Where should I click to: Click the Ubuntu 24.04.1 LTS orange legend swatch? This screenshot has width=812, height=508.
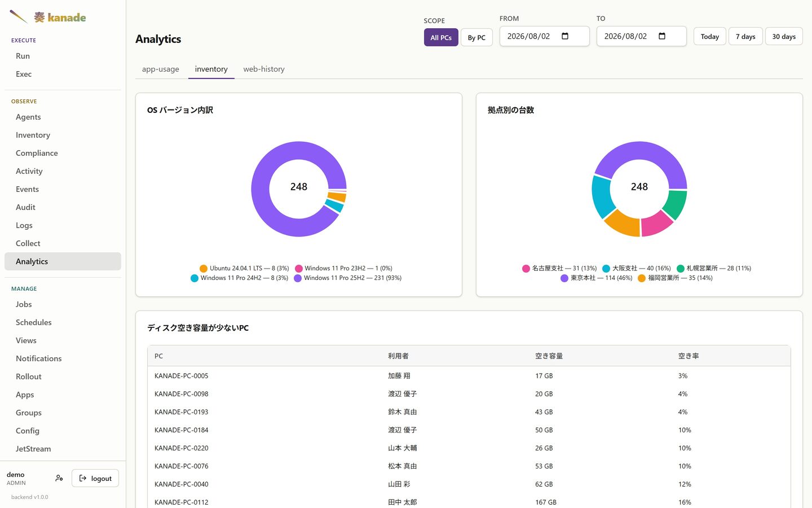(204, 269)
